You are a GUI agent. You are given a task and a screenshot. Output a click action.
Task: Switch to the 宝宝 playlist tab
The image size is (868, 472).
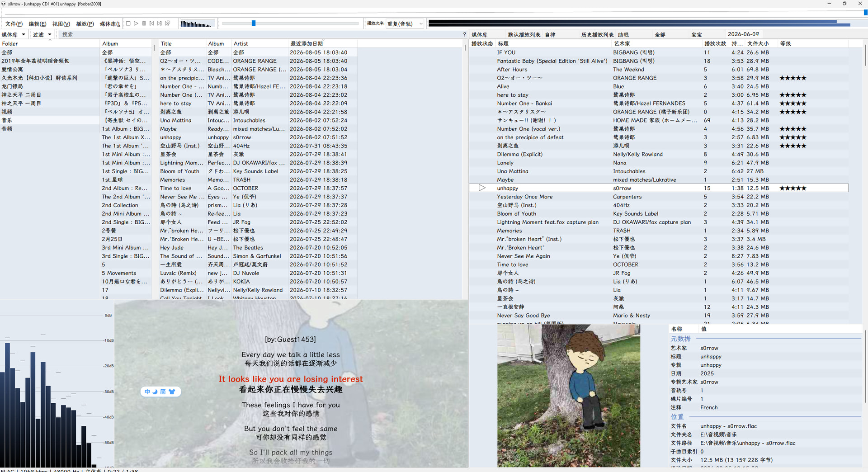pos(697,34)
